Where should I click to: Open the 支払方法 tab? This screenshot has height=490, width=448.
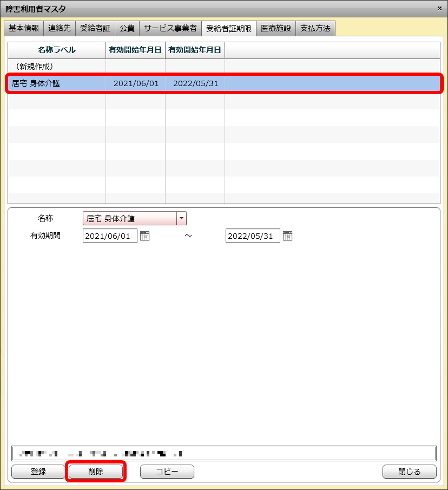[x=315, y=28]
